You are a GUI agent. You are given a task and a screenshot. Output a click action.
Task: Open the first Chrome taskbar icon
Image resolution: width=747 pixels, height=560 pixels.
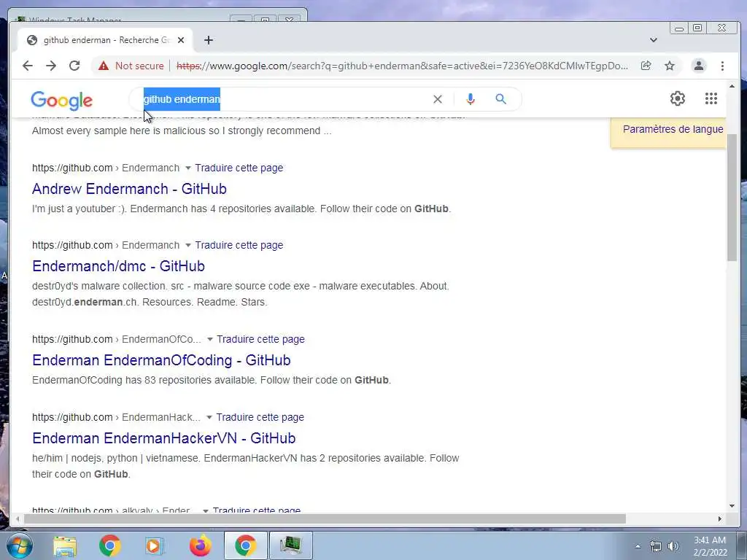coord(109,545)
